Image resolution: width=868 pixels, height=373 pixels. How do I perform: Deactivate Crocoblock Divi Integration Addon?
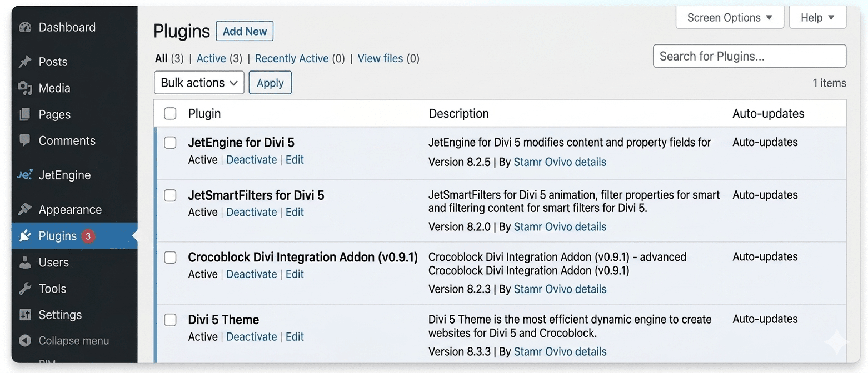tap(251, 274)
